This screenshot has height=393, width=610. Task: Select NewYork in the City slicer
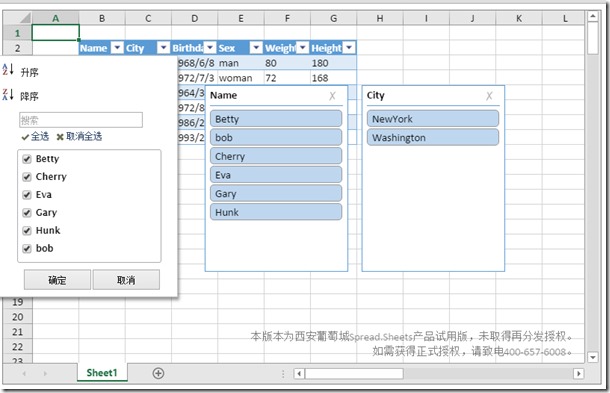point(433,119)
